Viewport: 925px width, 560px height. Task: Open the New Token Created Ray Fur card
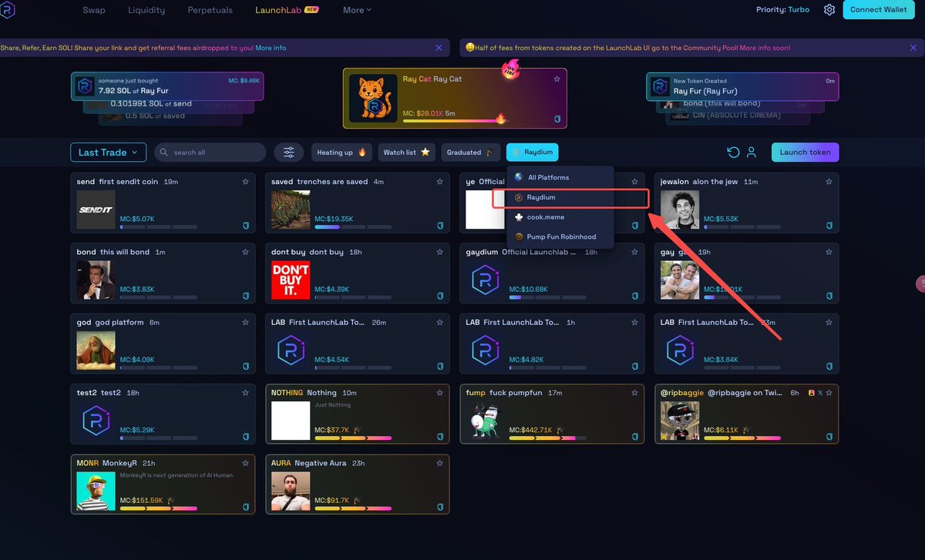pyautogui.click(x=742, y=87)
